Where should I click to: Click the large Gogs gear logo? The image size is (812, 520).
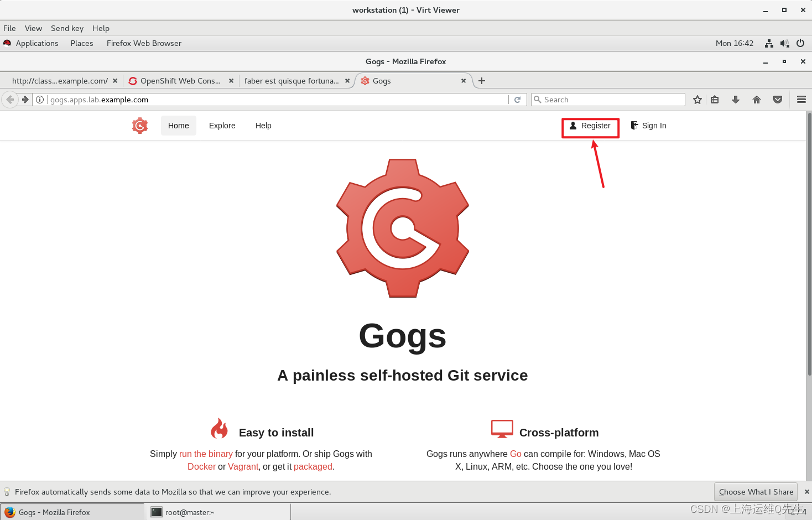click(403, 228)
